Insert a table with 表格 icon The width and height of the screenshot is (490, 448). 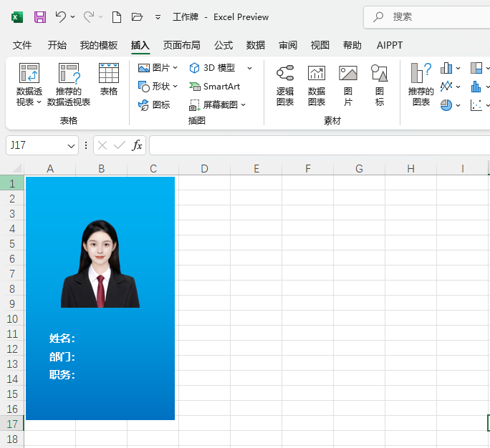[x=109, y=79]
